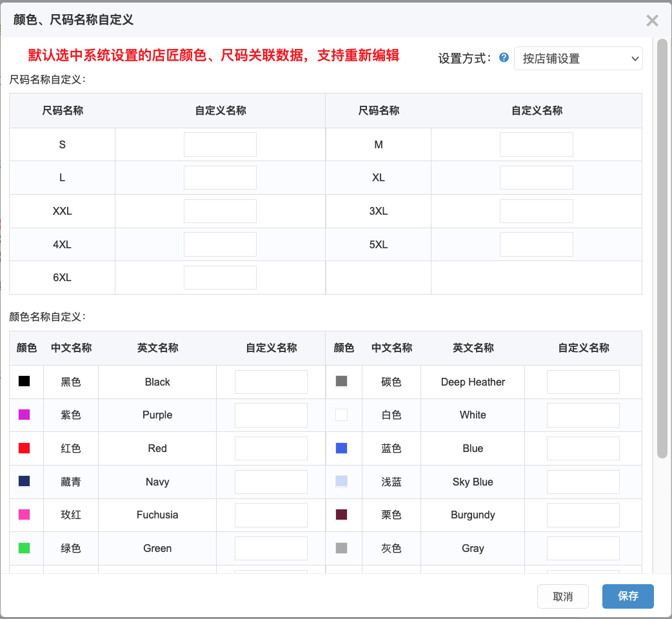Click the Deep Heather color swatch
This screenshot has width=672, height=619.
tap(341, 381)
